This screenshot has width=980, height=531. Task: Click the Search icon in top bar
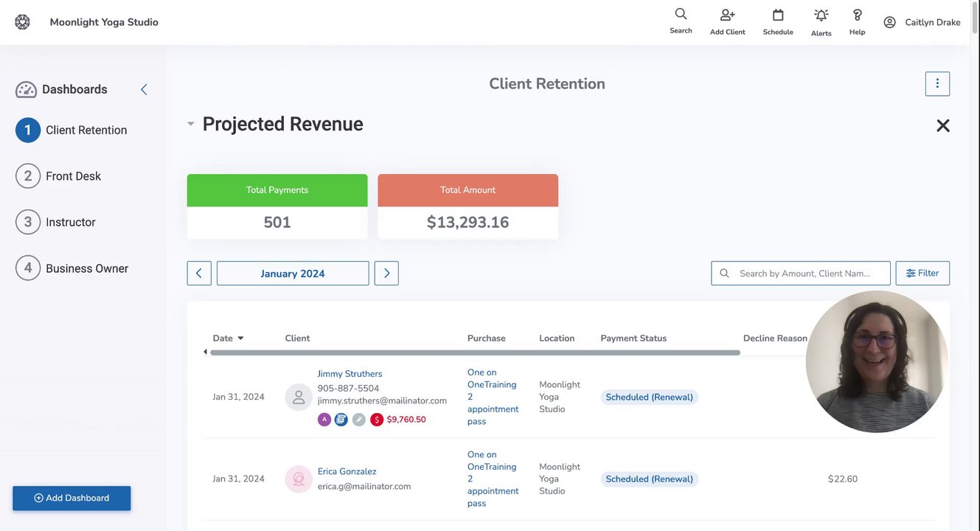[x=681, y=14]
